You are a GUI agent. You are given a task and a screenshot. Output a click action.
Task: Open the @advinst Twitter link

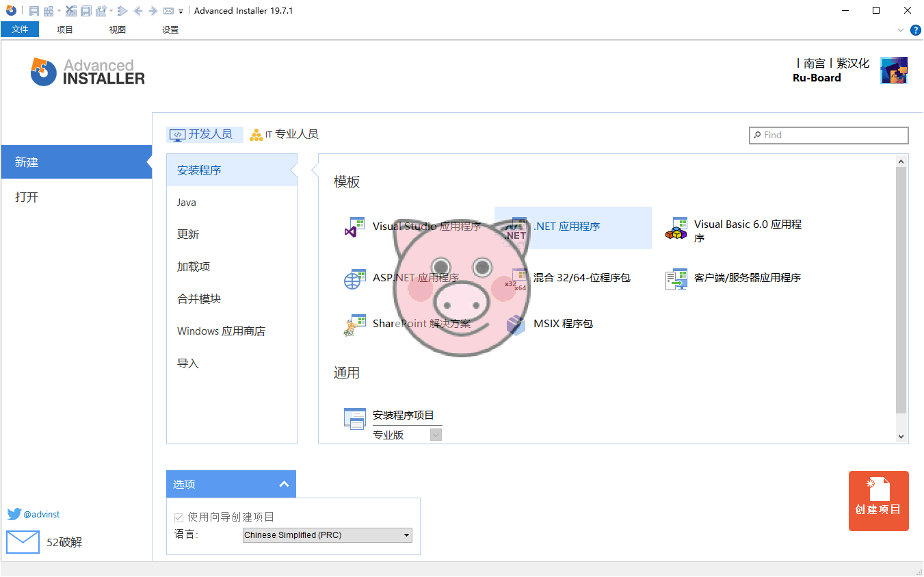click(x=42, y=514)
